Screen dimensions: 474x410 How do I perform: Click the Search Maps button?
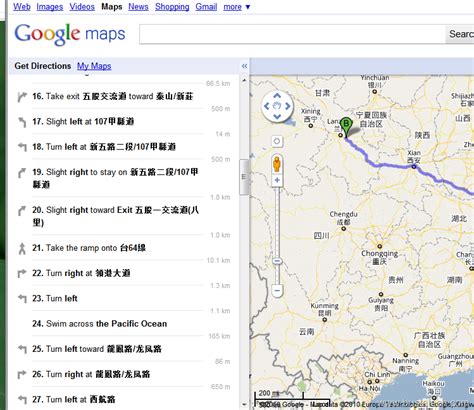pos(460,34)
